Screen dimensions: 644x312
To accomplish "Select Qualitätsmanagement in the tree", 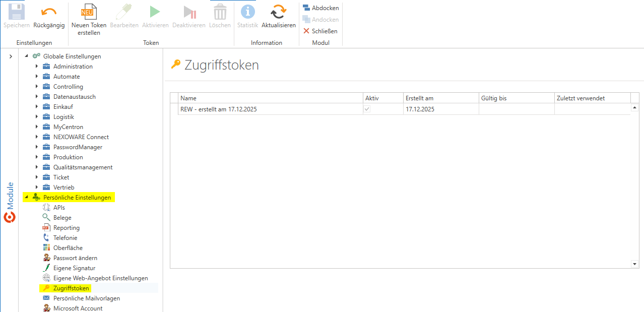I will tap(83, 167).
